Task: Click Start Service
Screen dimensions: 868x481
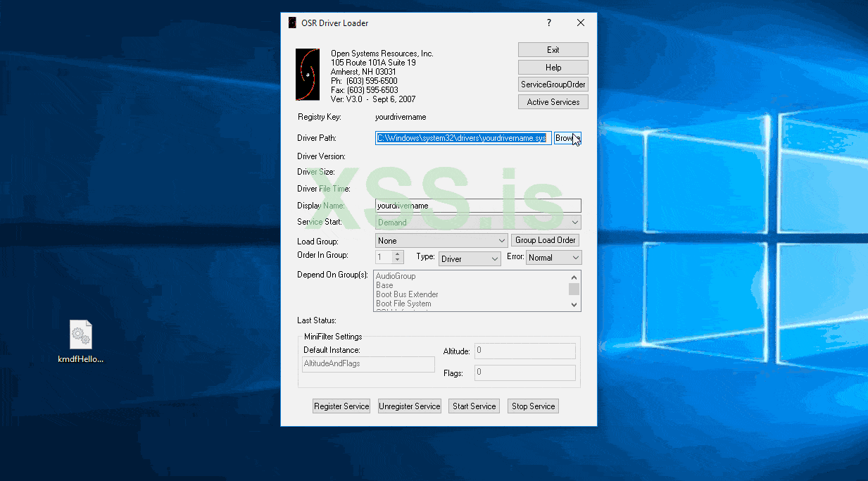Action: click(x=474, y=406)
